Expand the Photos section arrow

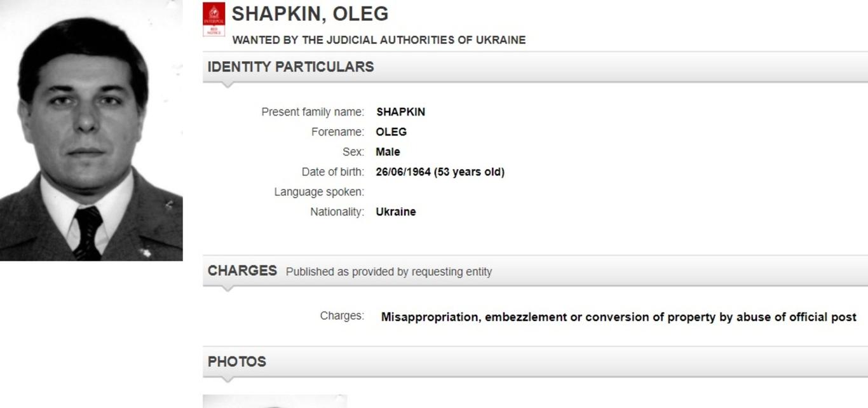point(227,379)
